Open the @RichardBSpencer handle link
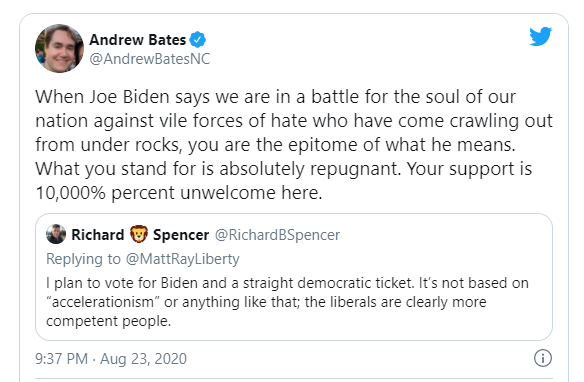 coord(277,235)
